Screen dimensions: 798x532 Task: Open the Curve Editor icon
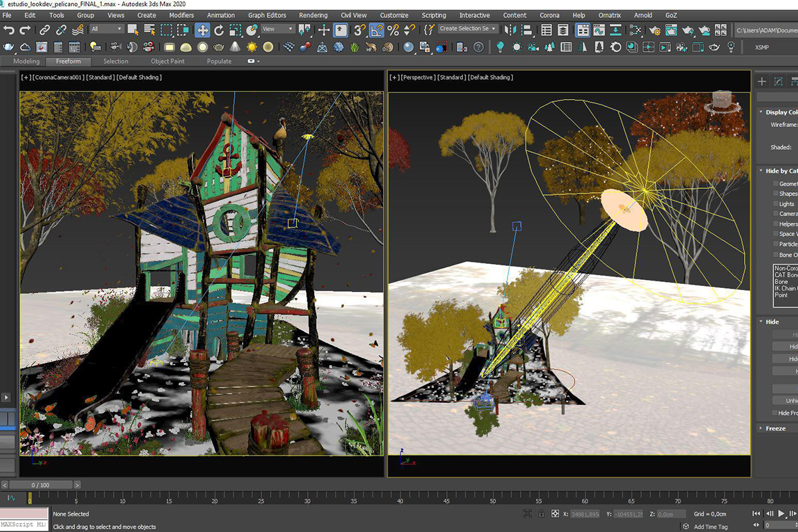tap(598, 30)
